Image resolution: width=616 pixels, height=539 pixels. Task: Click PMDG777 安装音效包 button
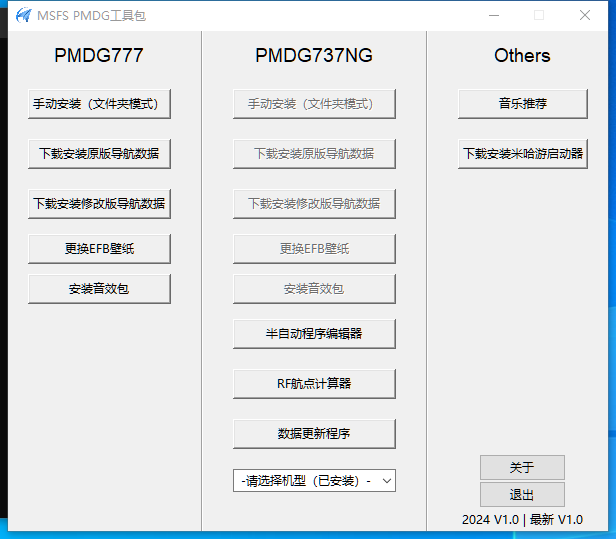tap(99, 289)
